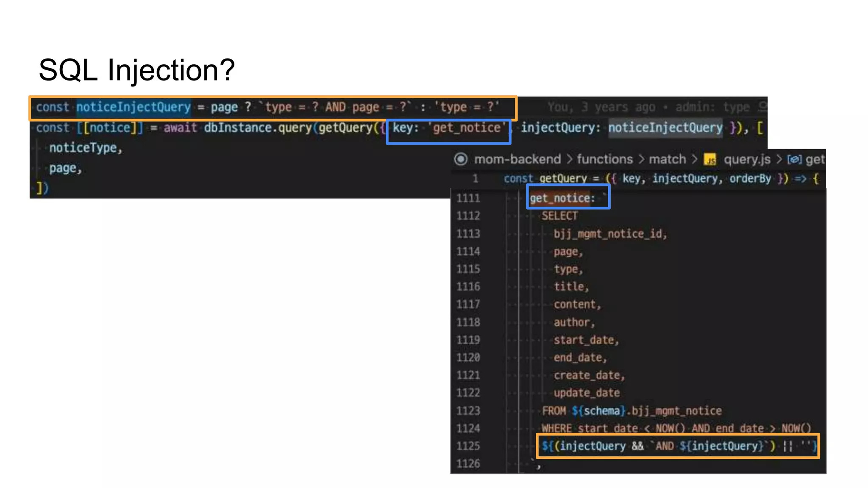868x488 pixels.
Task: Open the query.js breadcrumb segment
Action: (747, 159)
